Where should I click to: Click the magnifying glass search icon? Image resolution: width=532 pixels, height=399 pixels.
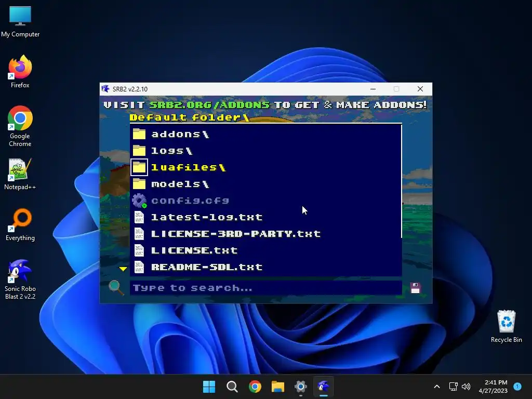pos(116,288)
